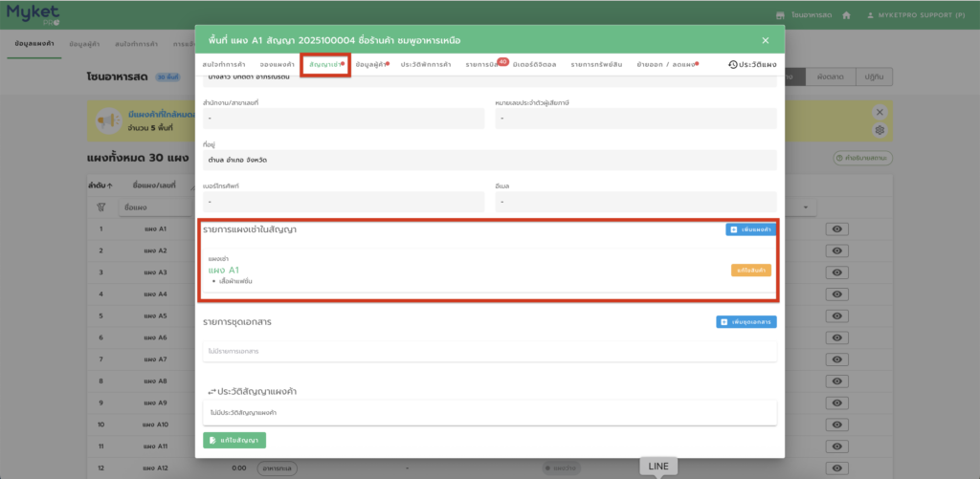This screenshot has width=980, height=479.
Task: Click the MYKETPRO SUPPORT user icon
Action: pos(870,15)
